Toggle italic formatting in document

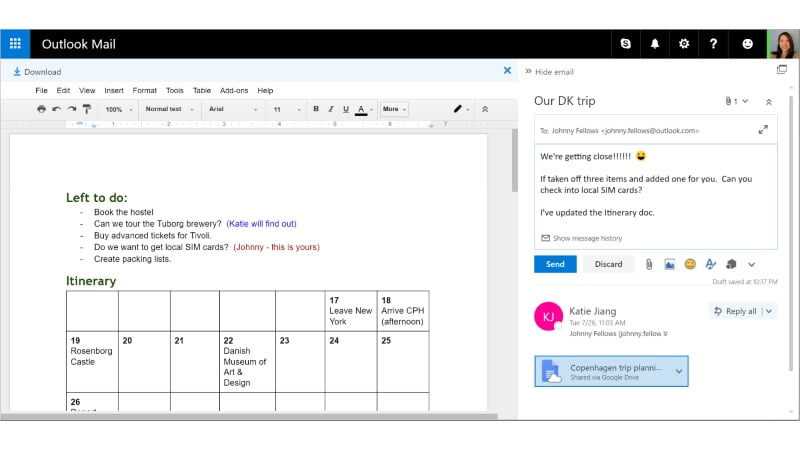point(331,109)
